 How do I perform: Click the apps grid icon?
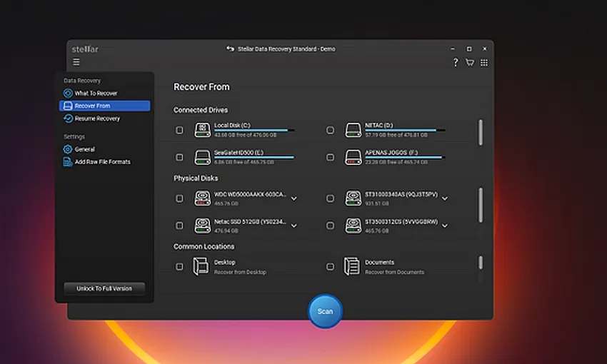pos(484,63)
